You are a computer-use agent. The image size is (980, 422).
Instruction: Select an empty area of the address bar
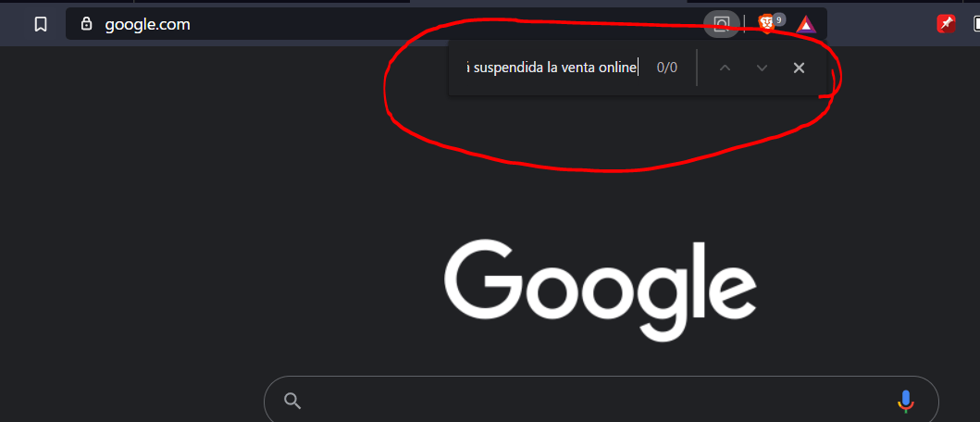(438, 24)
